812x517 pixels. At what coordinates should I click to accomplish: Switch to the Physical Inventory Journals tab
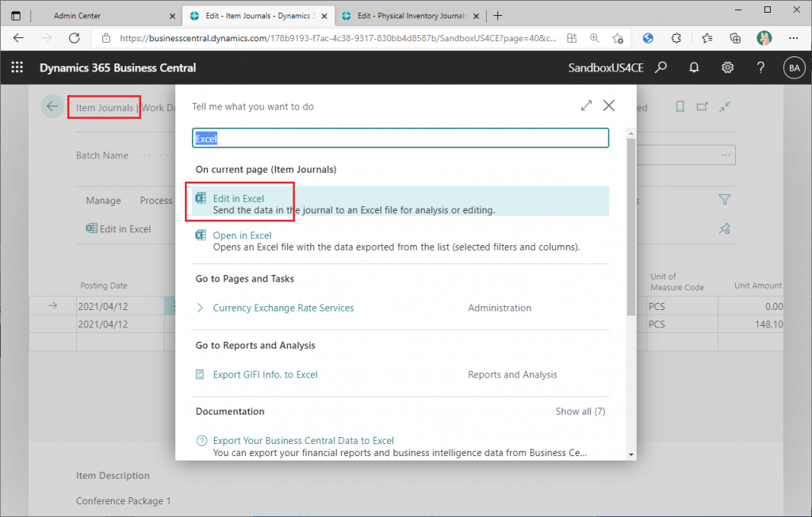[412, 16]
